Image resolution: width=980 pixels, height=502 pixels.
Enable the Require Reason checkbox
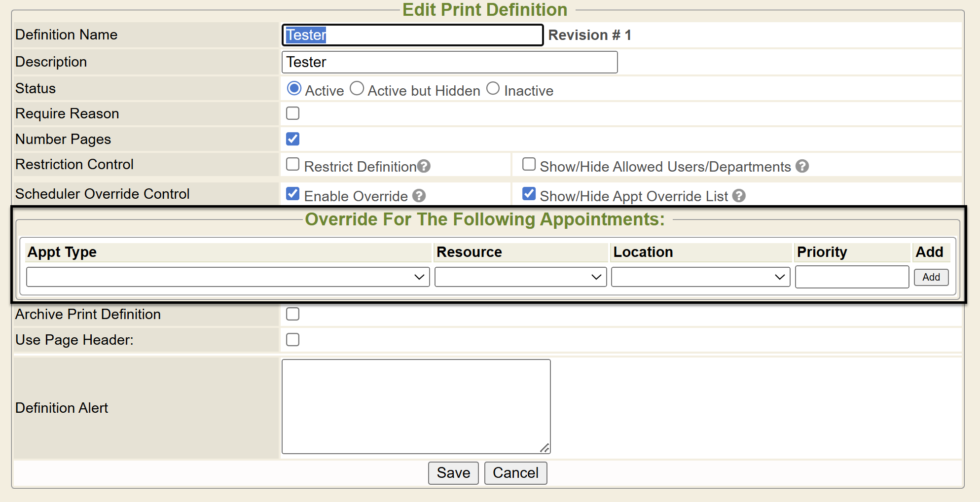(x=293, y=113)
